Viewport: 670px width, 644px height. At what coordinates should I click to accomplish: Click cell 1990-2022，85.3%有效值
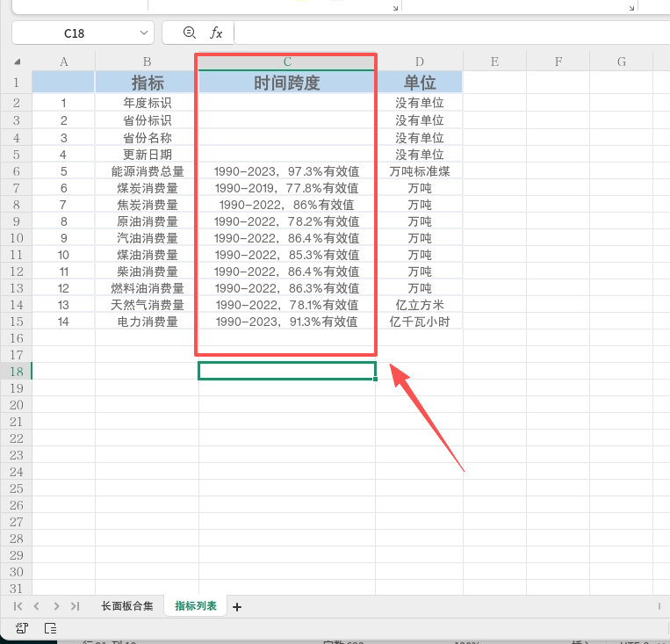click(x=287, y=255)
